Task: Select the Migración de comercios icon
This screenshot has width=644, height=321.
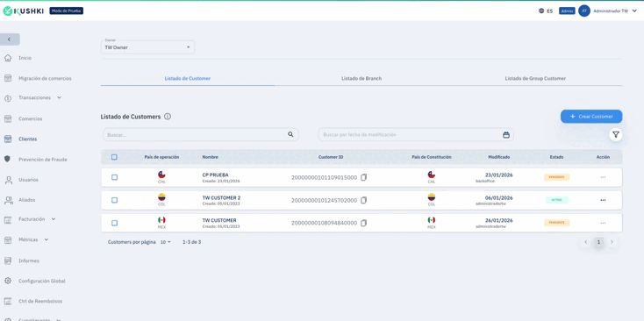Action: tap(7, 78)
